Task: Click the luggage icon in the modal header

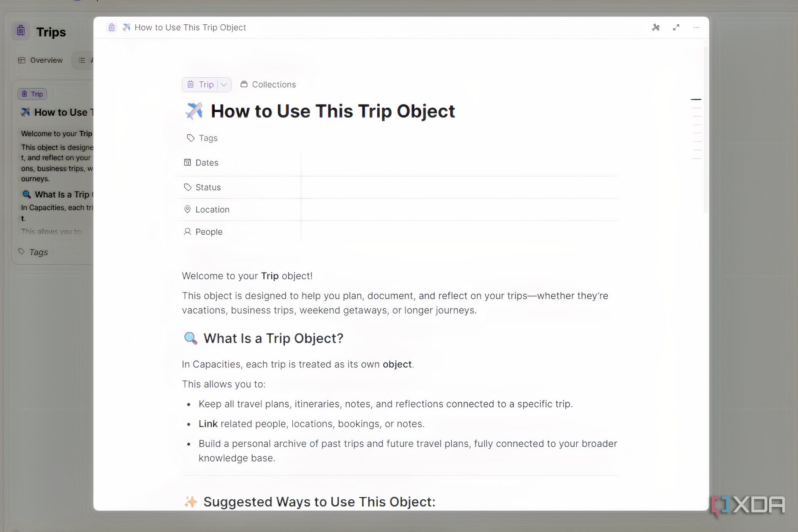Action: (x=112, y=27)
